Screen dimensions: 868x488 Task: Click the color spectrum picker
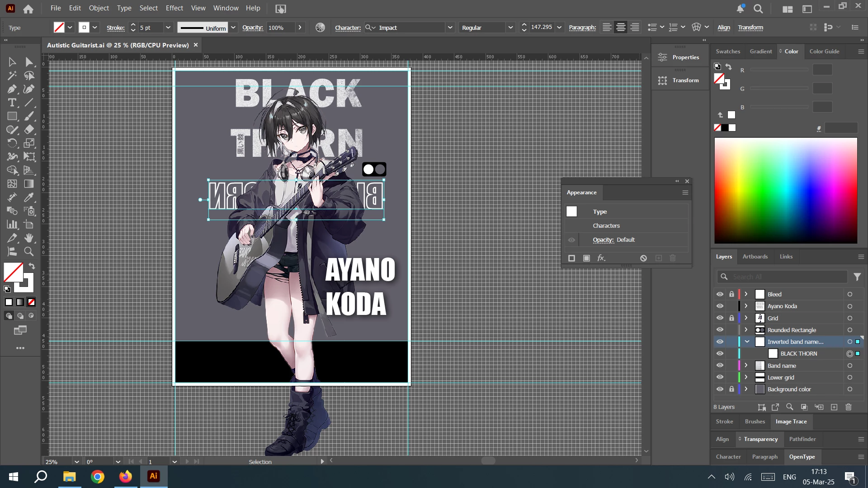coord(786,191)
